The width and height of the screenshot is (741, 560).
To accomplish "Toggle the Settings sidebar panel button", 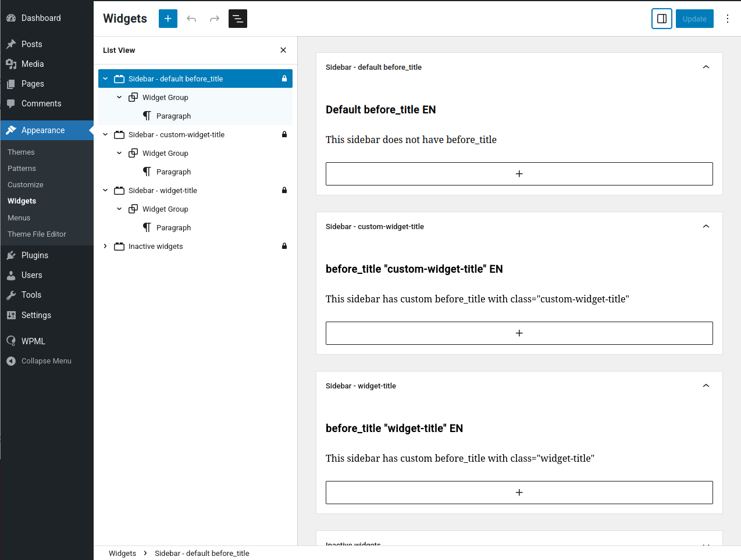I will point(662,19).
